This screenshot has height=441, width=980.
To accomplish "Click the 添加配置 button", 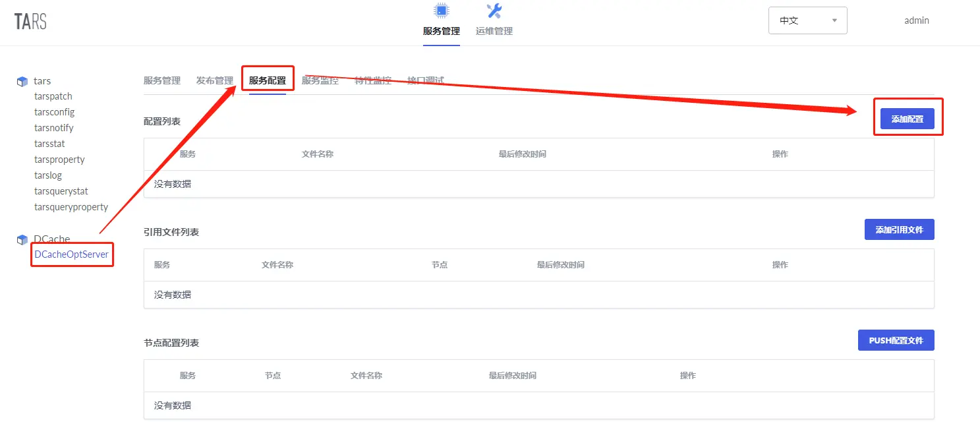I will pyautogui.click(x=907, y=119).
